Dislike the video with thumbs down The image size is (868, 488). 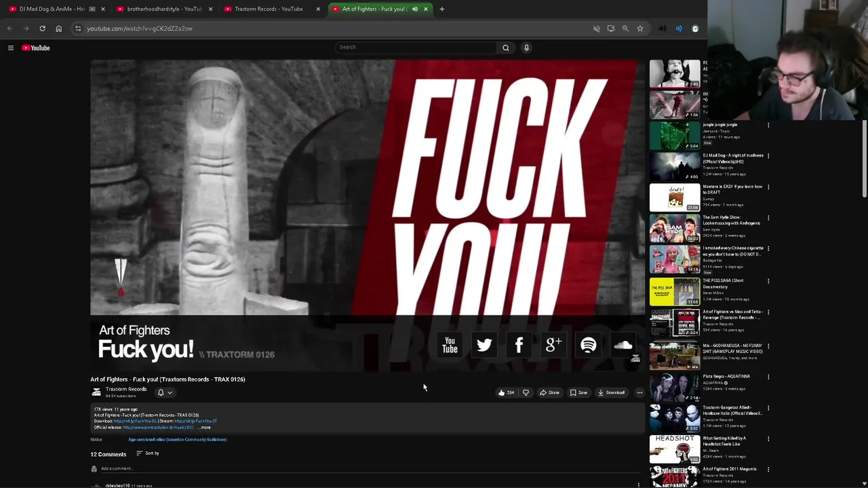[x=526, y=392]
